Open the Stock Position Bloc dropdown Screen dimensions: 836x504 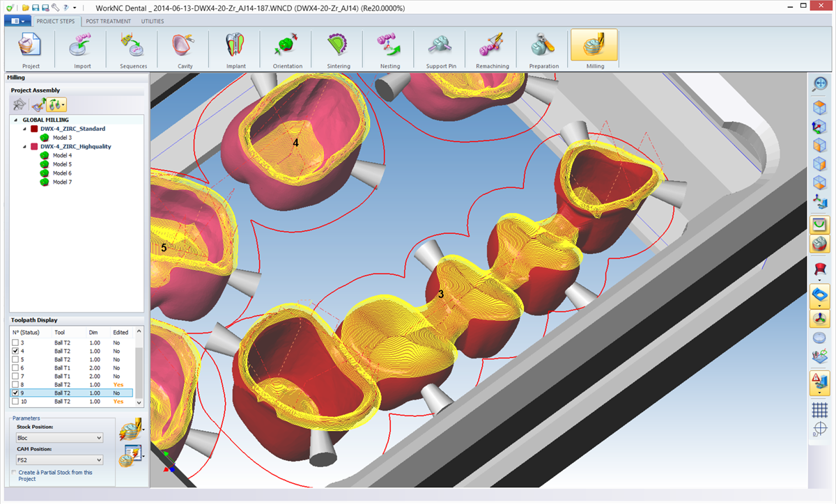tap(59, 438)
